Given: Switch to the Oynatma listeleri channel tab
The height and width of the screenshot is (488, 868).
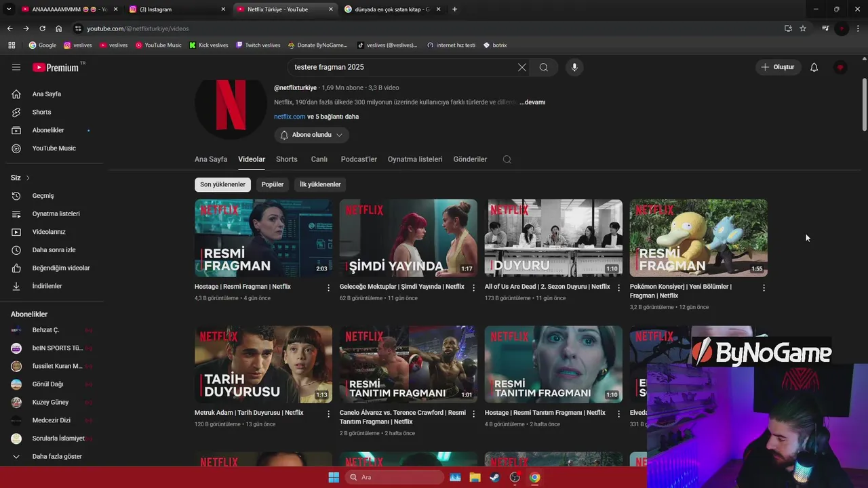Looking at the screenshot, I should [x=415, y=159].
